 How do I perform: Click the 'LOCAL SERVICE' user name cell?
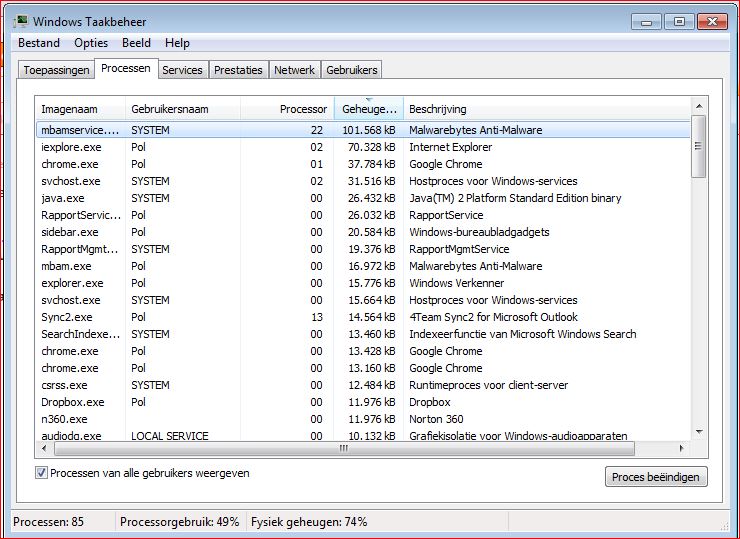[169, 436]
